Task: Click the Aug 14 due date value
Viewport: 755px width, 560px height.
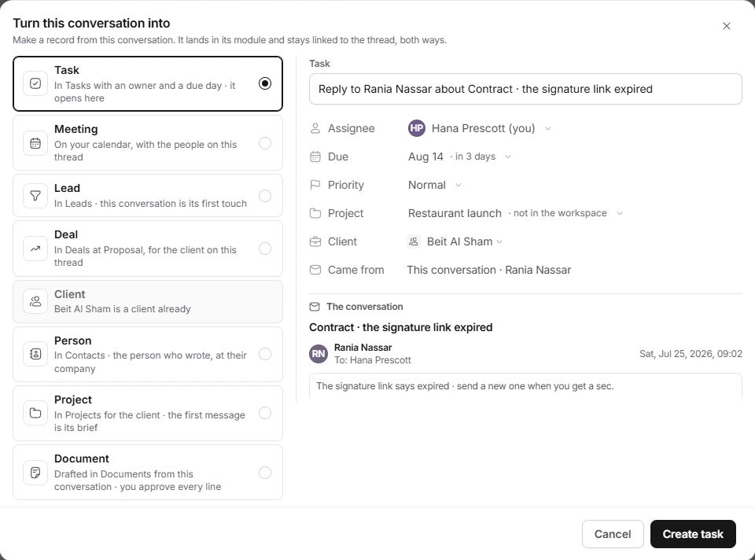Action: 425,157
